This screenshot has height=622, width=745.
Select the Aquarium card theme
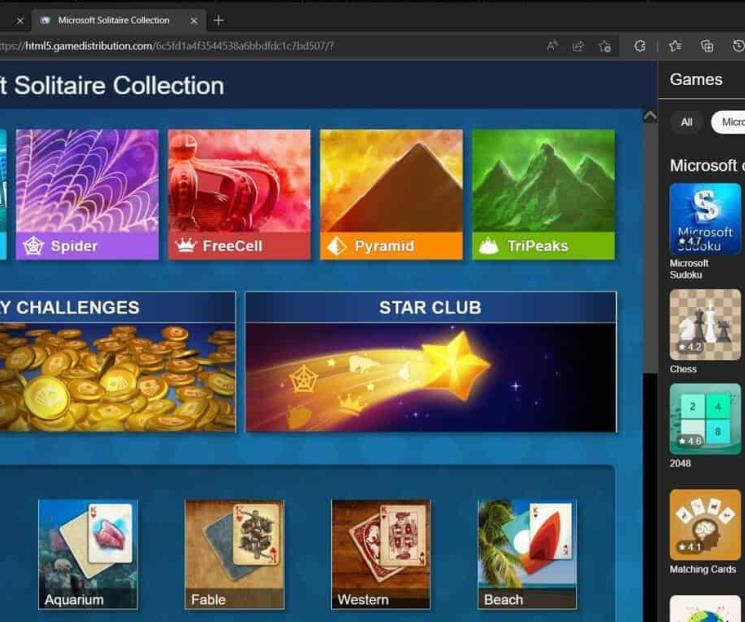click(88, 554)
